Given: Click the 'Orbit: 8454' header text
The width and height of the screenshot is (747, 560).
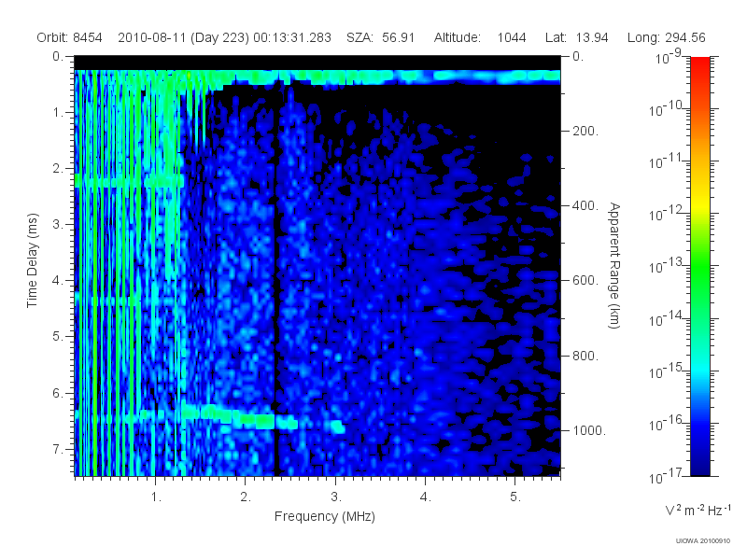Looking at the screenshot, I should tap(69, 37).
